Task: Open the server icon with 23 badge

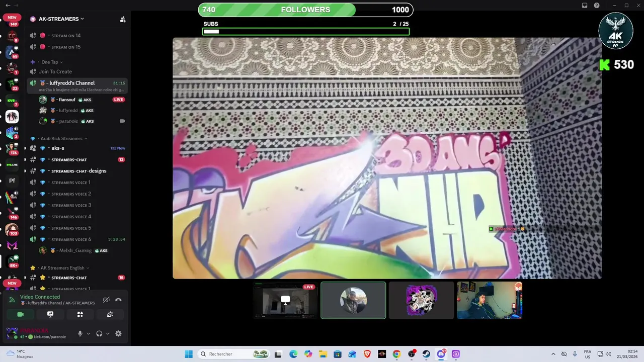Action: [x=12, y=84]
